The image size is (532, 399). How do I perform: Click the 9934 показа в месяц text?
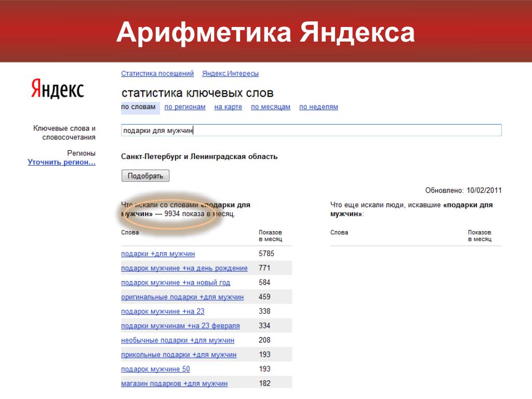point(199,214)
